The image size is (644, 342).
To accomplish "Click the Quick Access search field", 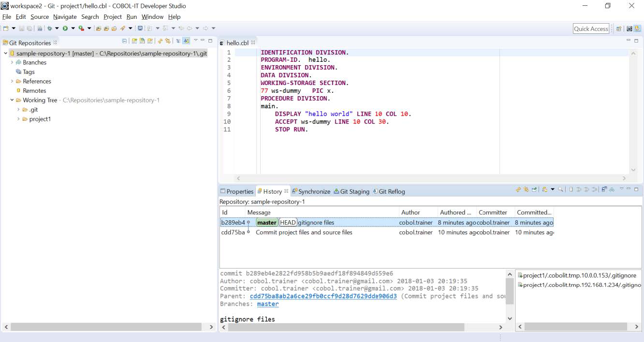I will tap(591, 29).
